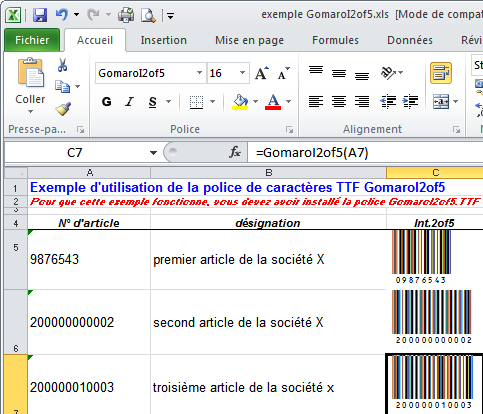Merge and center the selected cells
The width and height of the screenshot is (483, 414).
(441, 101)
